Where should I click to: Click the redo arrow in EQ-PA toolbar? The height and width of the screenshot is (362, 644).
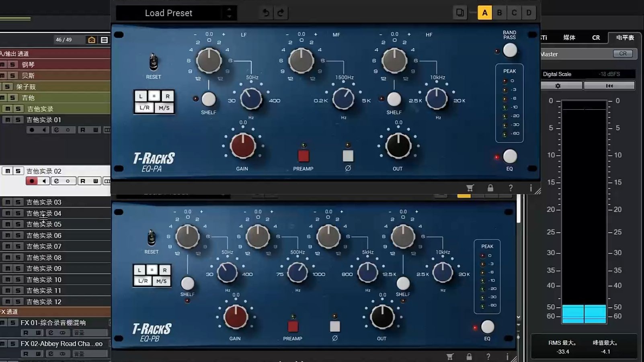[x=281, y=13]
